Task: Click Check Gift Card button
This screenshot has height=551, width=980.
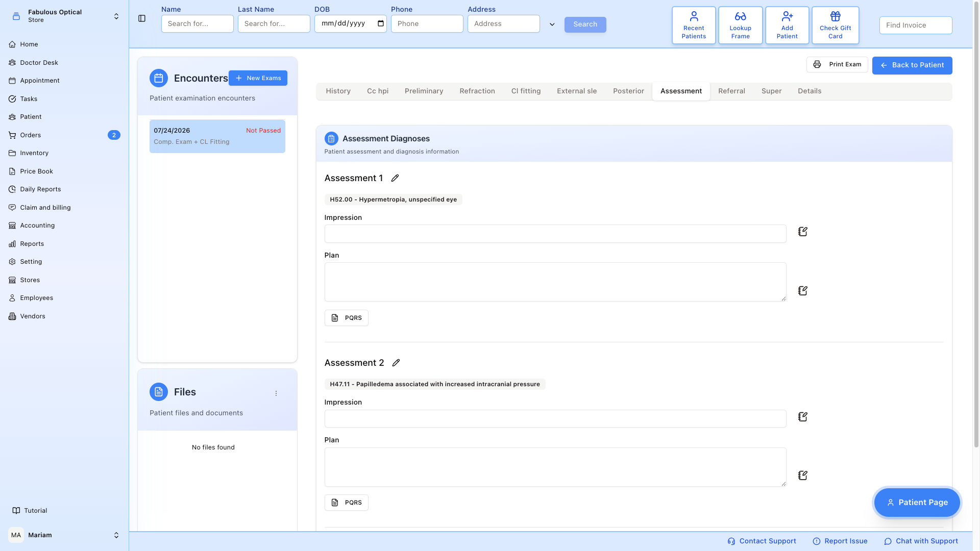Action: (x=835, y=25)
